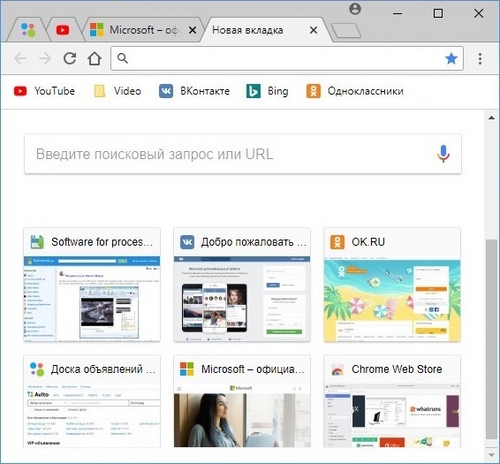
Task: Switch to the Avito pinned tab
Action: pos(28,30)
